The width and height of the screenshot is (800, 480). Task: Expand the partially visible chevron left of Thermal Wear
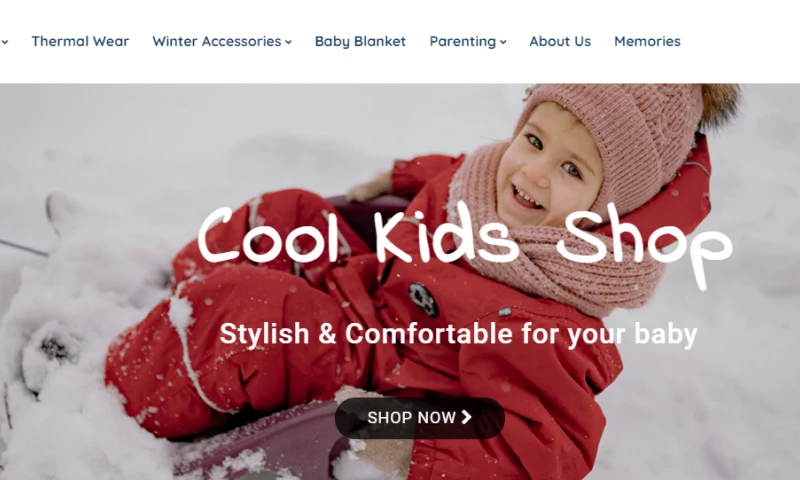[x=5, y=42]
